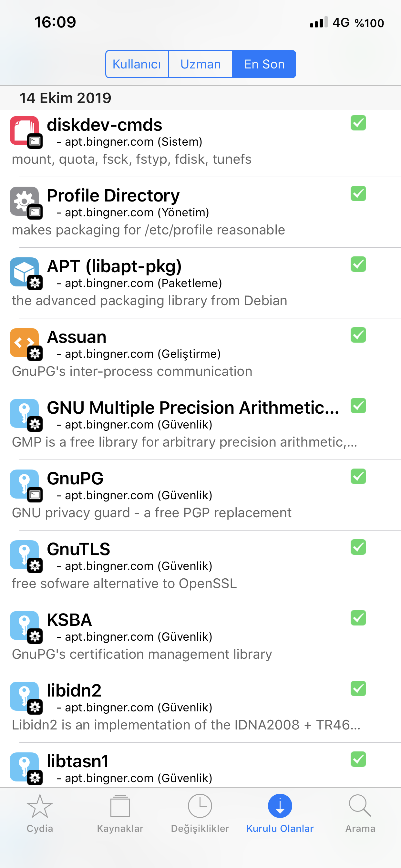Tap the Değişiklikler clock icon
This screenshot has width=401, height=868.
[200, 806]
